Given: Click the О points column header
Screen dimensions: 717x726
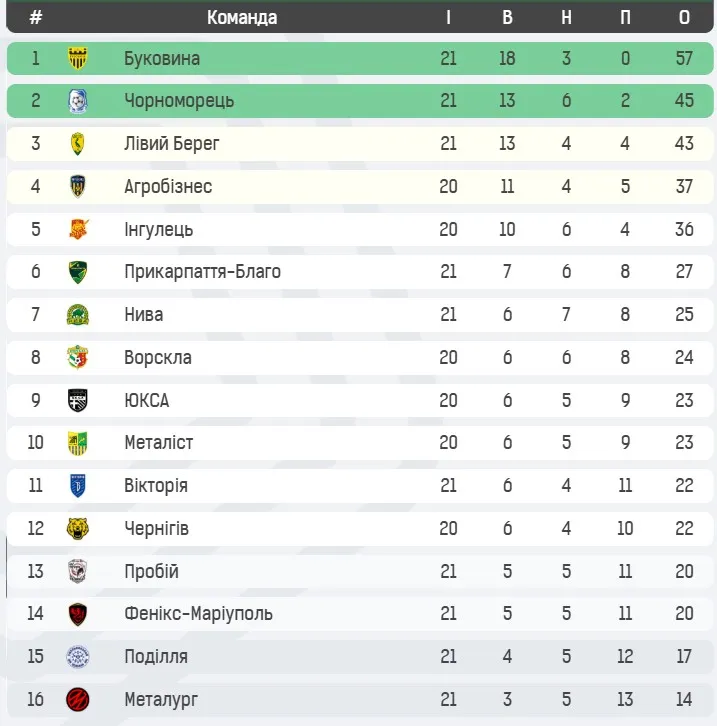Looking at the screenshot, I should (684, 18).
